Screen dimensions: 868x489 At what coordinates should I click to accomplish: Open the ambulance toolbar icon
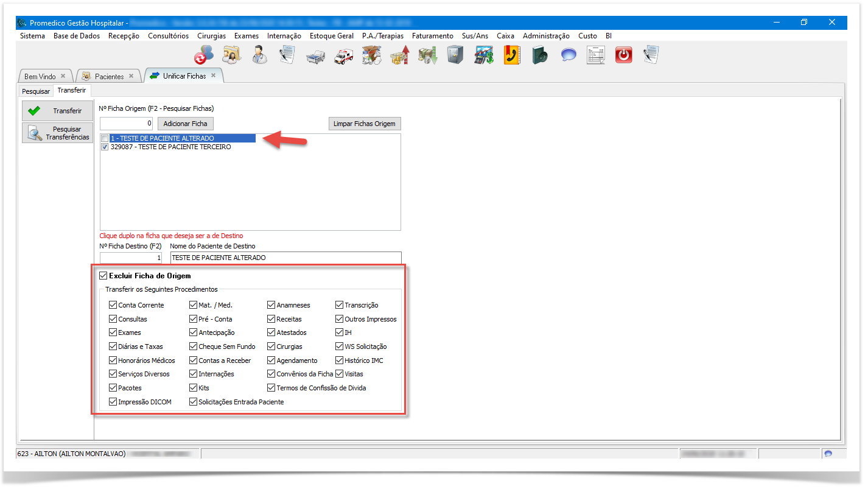tap(343, 55)
